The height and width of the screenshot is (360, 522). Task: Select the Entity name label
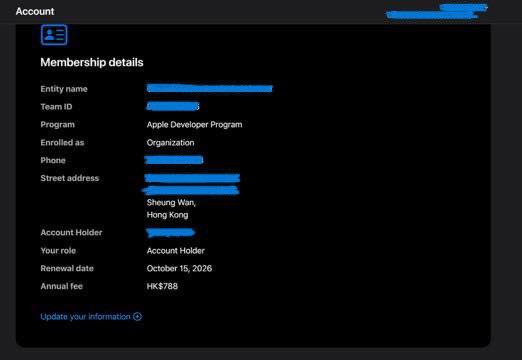pos(64,89)
